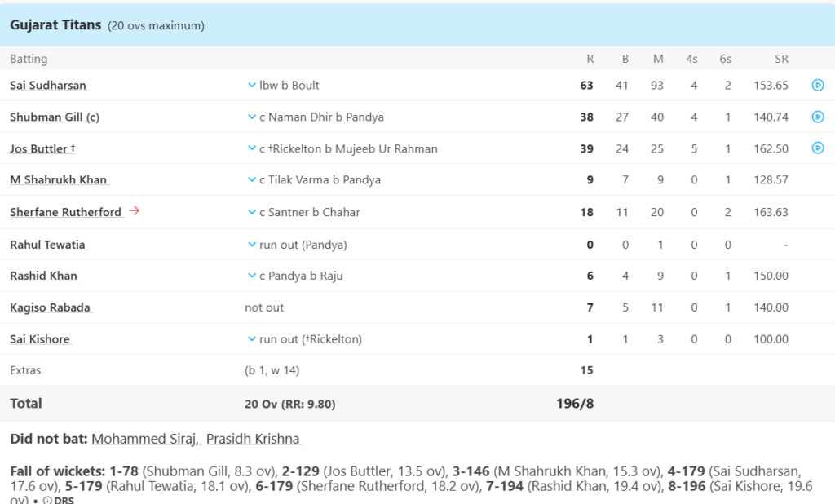Play Jos Buttler's batting highlights video
The image size is (835, 504).
pos(818,148)
